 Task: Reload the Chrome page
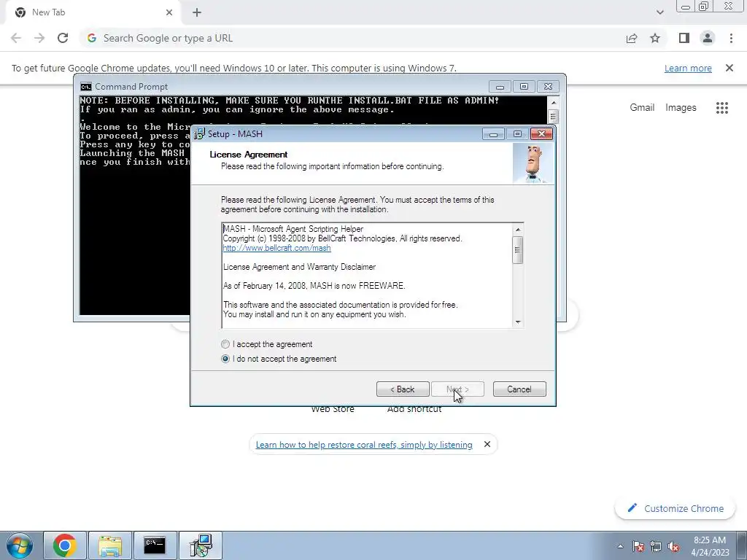coord(63,38)
